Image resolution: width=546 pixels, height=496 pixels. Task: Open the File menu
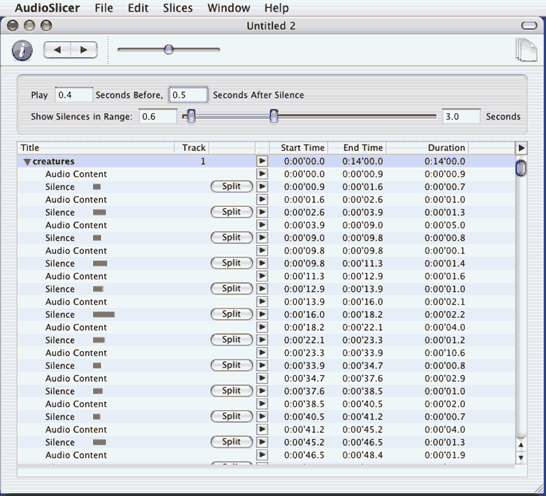click(104, 8)
